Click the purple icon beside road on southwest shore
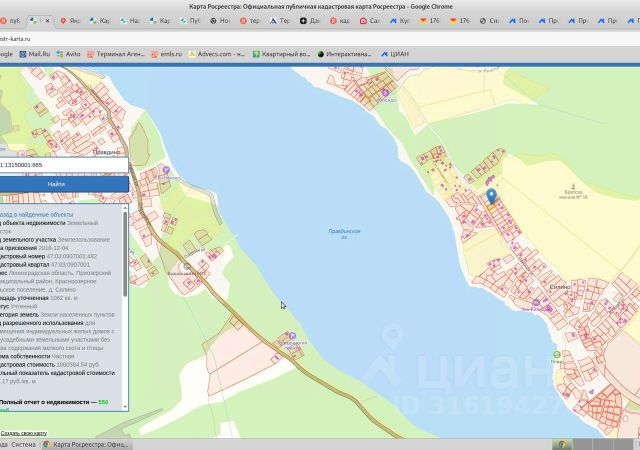This screenshot has width=640, height=450. (292, 336)
